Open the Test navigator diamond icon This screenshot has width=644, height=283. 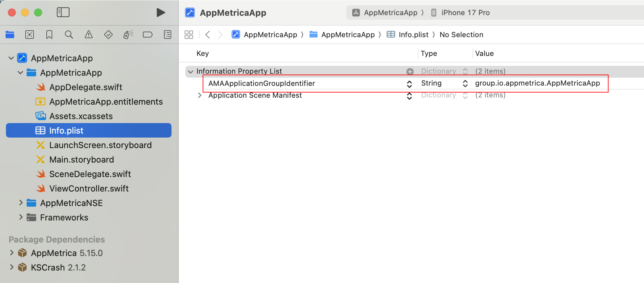tap(108, 35)
